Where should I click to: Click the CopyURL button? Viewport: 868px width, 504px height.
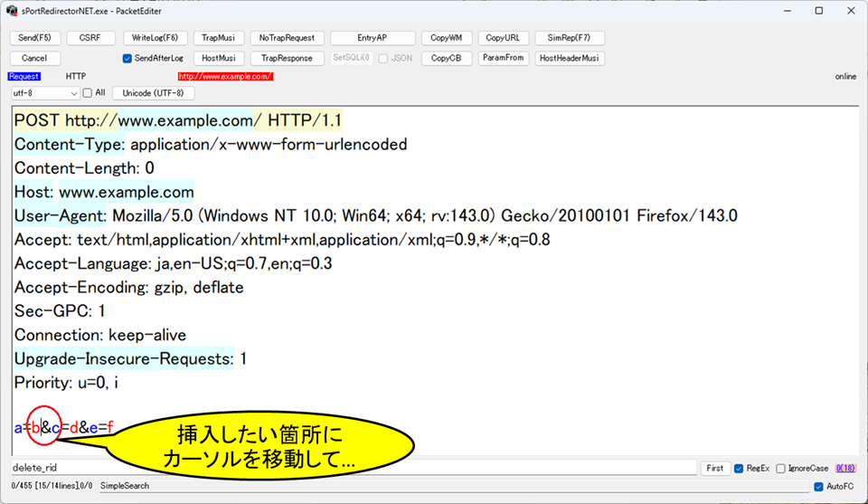pos(503,38)
